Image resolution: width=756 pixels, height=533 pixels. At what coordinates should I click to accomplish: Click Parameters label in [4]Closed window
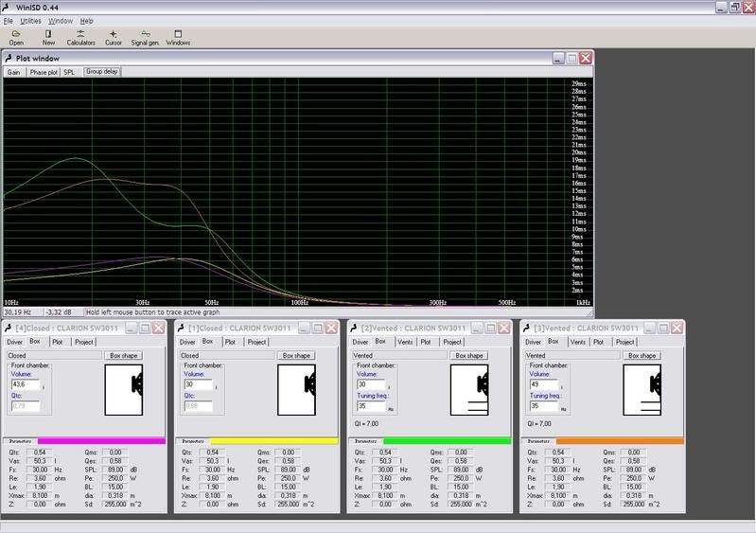20,441
